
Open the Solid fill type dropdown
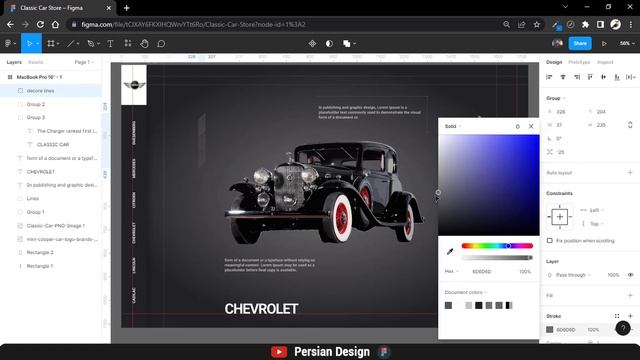[453, 126]
